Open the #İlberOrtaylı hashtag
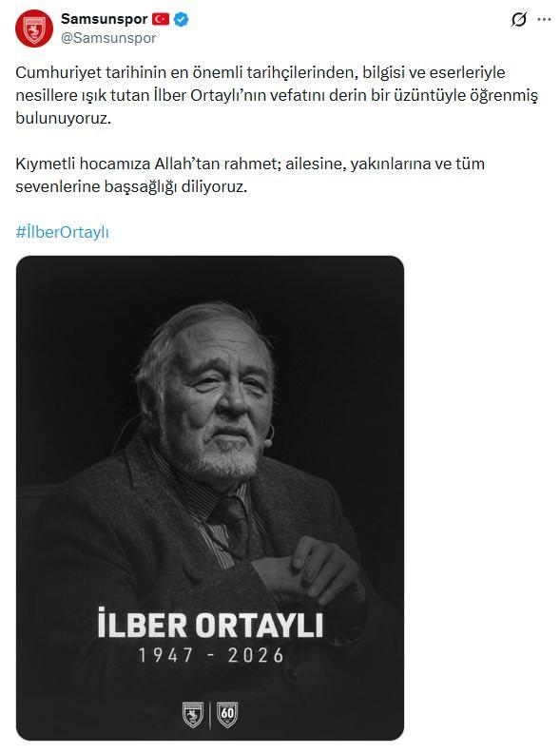This screenshot has height=753, width=560. pos(63,232)
